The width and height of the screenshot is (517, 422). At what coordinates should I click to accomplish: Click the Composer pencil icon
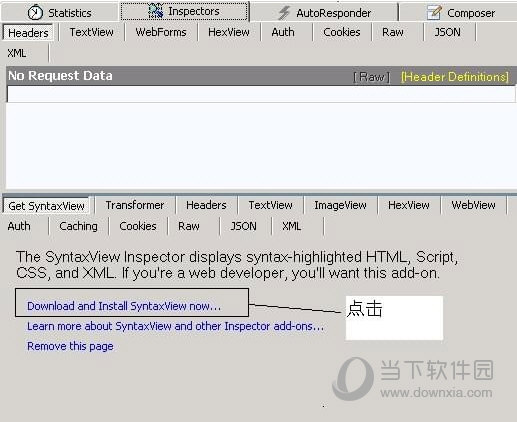click(x=434, y=13)
